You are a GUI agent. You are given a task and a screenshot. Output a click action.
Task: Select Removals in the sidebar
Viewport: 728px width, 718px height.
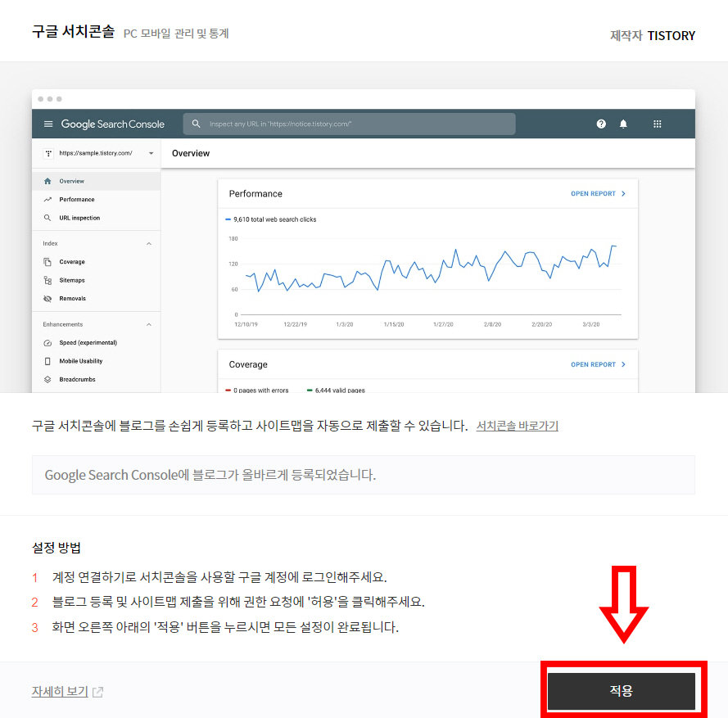click(x=96, y=299)
